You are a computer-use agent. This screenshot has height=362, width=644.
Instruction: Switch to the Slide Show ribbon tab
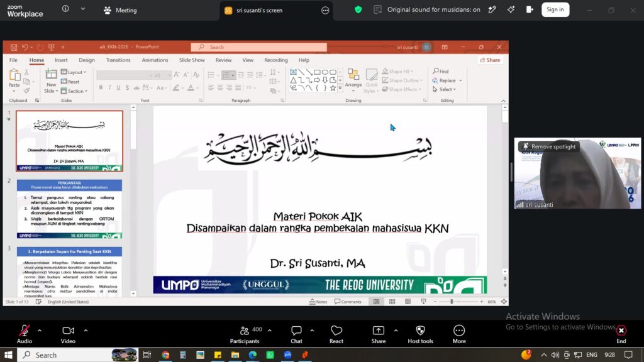tap(192, 60)
